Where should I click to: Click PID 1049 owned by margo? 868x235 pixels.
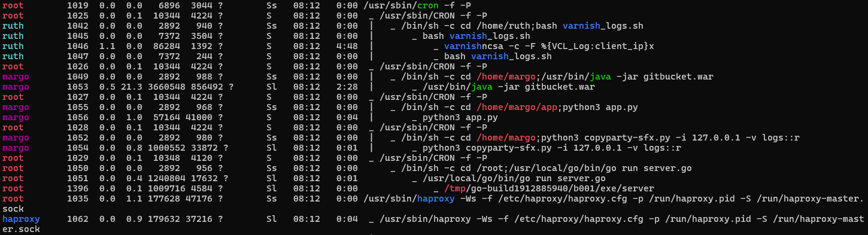(78, 77)
